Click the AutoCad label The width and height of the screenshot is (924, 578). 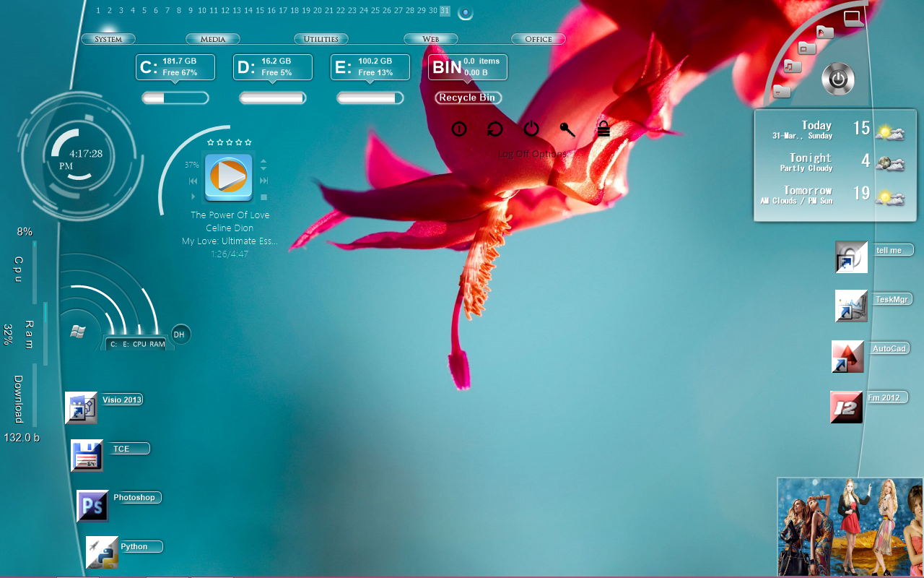click(889, 348)
